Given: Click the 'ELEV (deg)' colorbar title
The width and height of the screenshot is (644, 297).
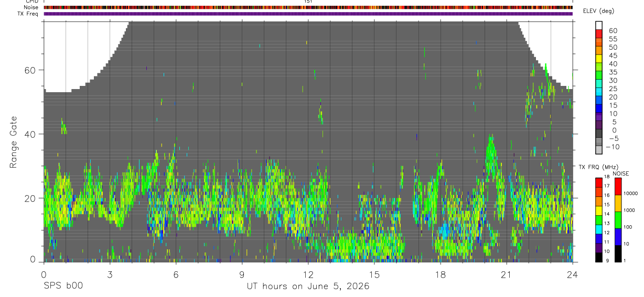Looking at the screenshot, I should click(599, 11).
